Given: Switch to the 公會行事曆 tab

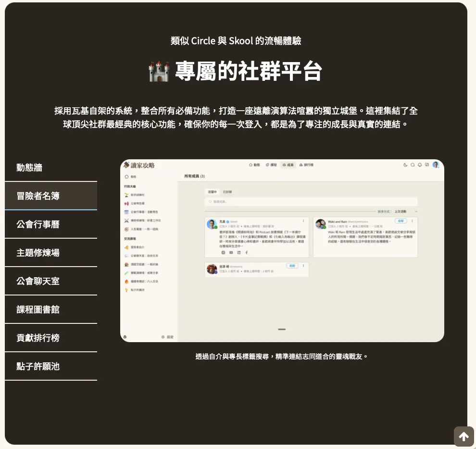Looking at the screenshot, I should click(x=51, y=224).
